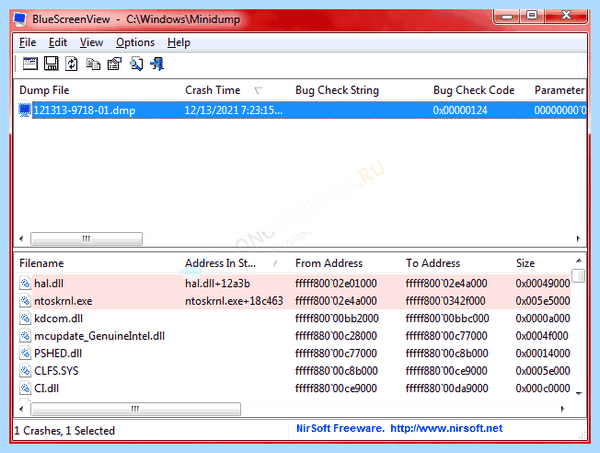
Task: Select the PSHED.dll row
Action: (295, 354)
